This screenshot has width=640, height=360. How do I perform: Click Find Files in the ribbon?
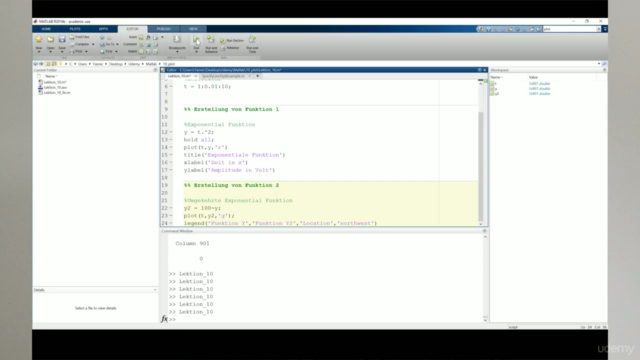pyautogui.click(x=80, y=37)
